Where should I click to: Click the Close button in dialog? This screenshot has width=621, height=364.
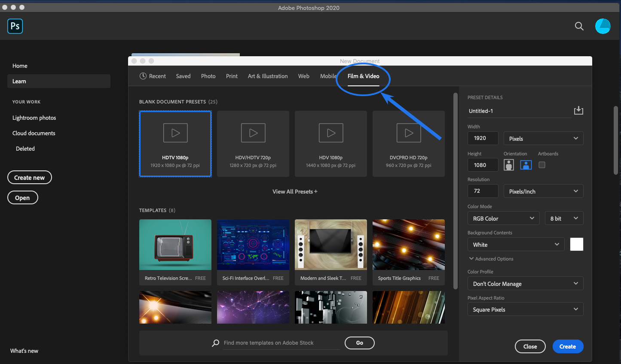click(x=530, y=346)
